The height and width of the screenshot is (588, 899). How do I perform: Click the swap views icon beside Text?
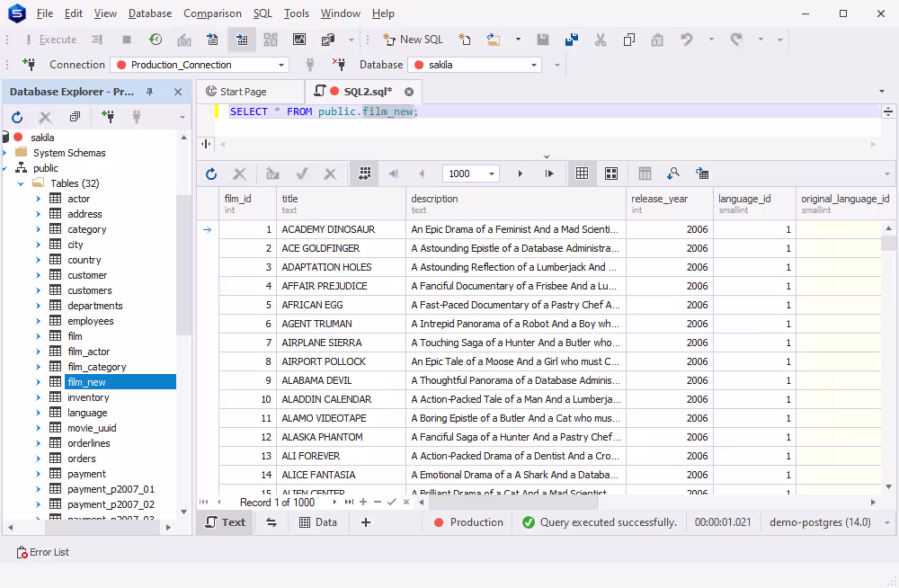pos(271,522)
